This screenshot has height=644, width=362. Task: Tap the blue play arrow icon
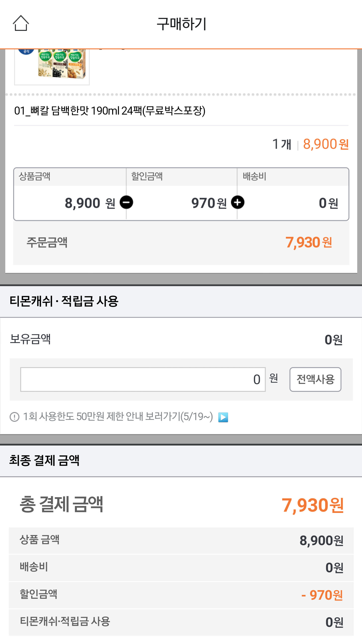[x=223, y=417]
